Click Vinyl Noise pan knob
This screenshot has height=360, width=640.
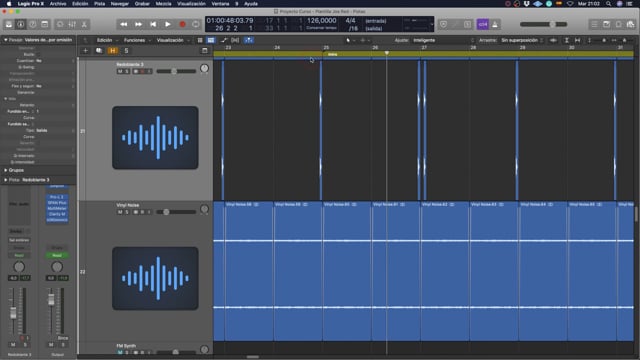[204, 209]
